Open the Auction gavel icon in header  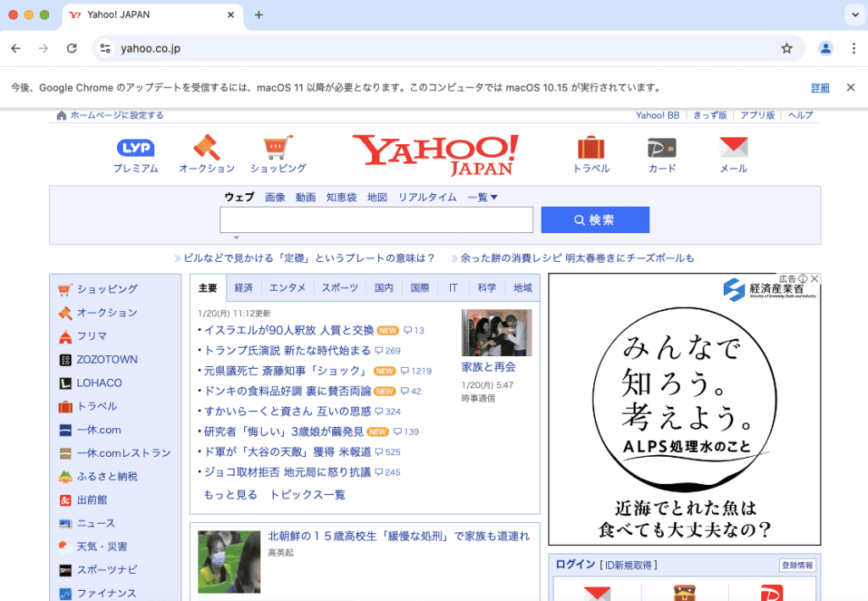coord(207,147)
